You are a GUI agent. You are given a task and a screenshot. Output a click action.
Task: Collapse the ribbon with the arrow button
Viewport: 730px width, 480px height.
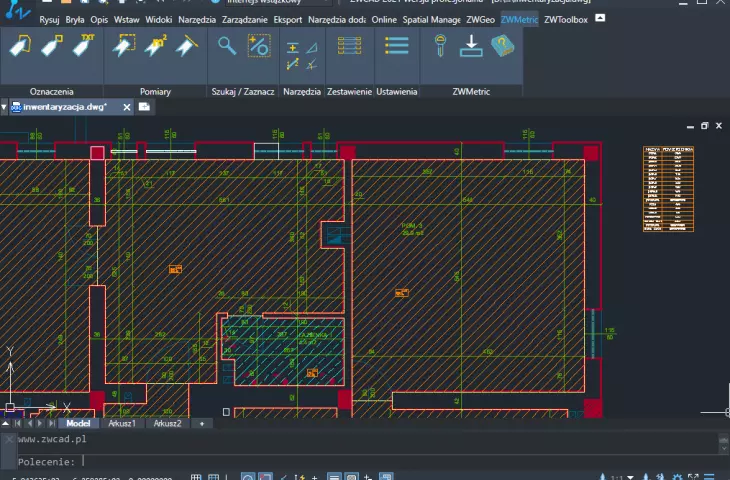click(x=600, y=18)
